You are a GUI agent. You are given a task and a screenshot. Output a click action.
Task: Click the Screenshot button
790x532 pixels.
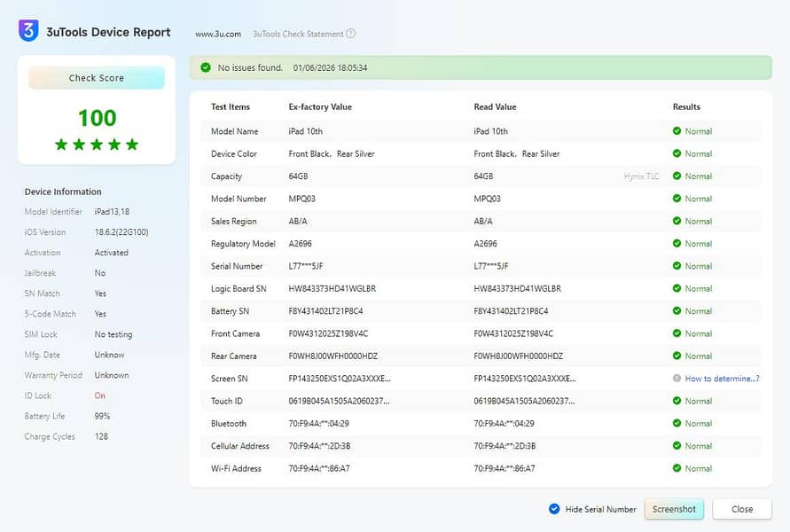tap(674, 509)
